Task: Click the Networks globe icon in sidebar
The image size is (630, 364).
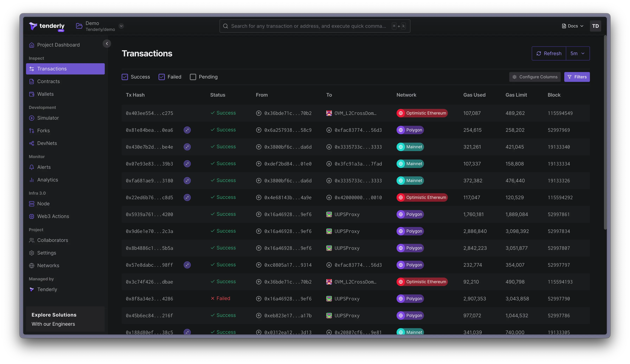Action: click(x=31, y=266)
